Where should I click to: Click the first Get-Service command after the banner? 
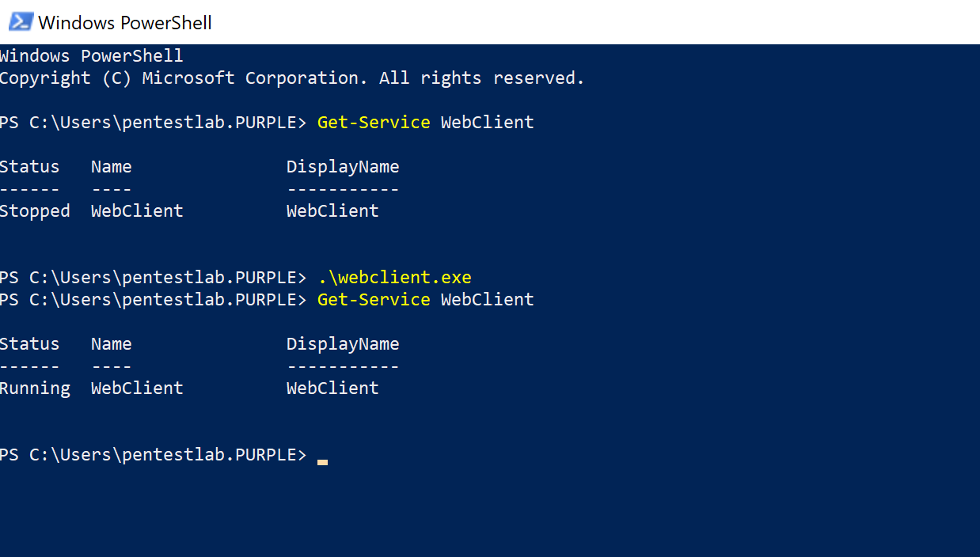(x=425, y=123)
